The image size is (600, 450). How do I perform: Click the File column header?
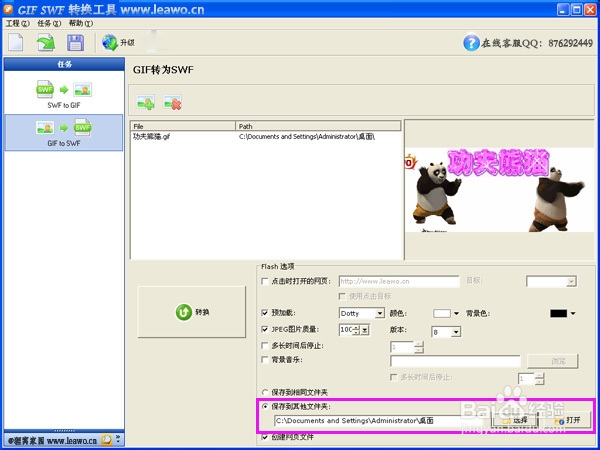tap(183, 126)
